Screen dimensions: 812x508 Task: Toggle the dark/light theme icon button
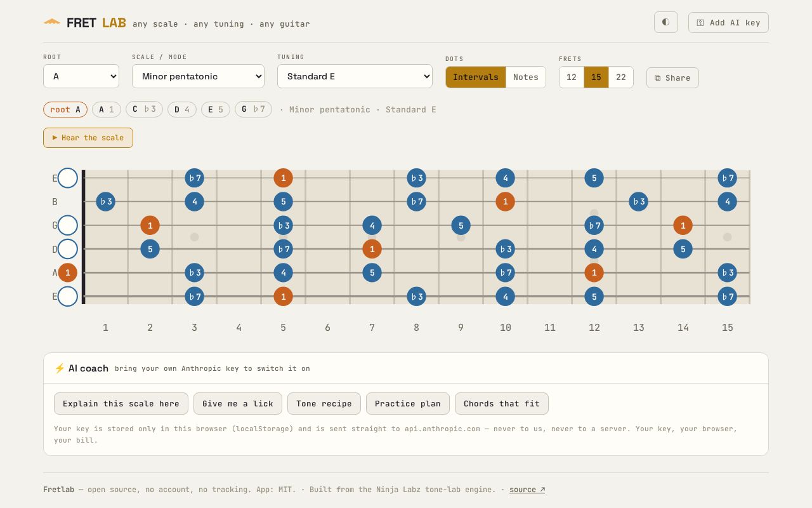click(x=666, y=22)
